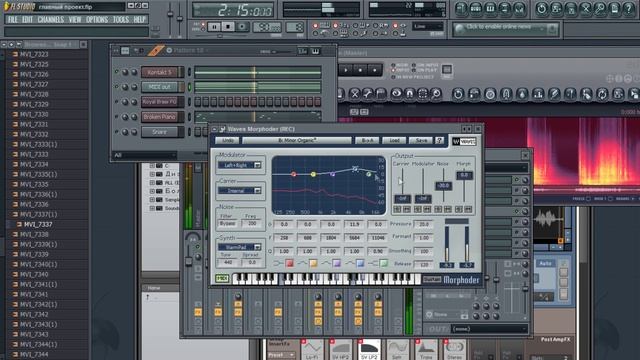Image resolution: width=640 pixels, height=360 pixels.
Task: Toggle the yellow EQ band button
Action: point(313,263)
